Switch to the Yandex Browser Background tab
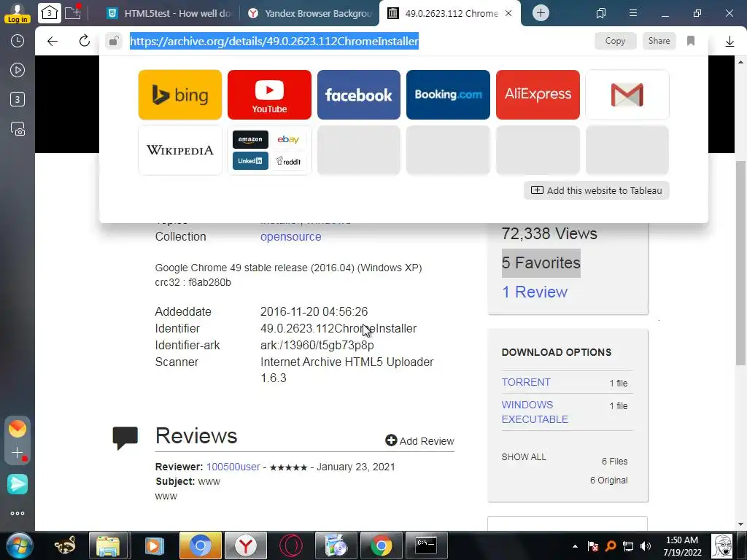This screenshot has height=560, width=747. tap(309, 13)
